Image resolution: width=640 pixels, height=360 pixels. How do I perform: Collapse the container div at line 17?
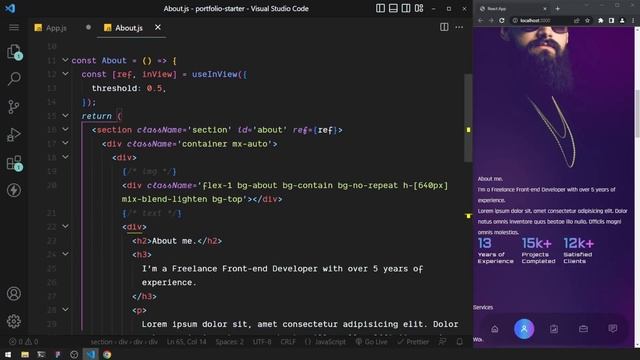tap(65, 143)
